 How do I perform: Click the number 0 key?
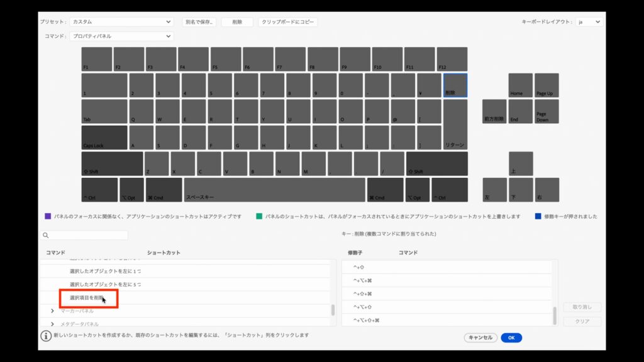click(350, 85)
